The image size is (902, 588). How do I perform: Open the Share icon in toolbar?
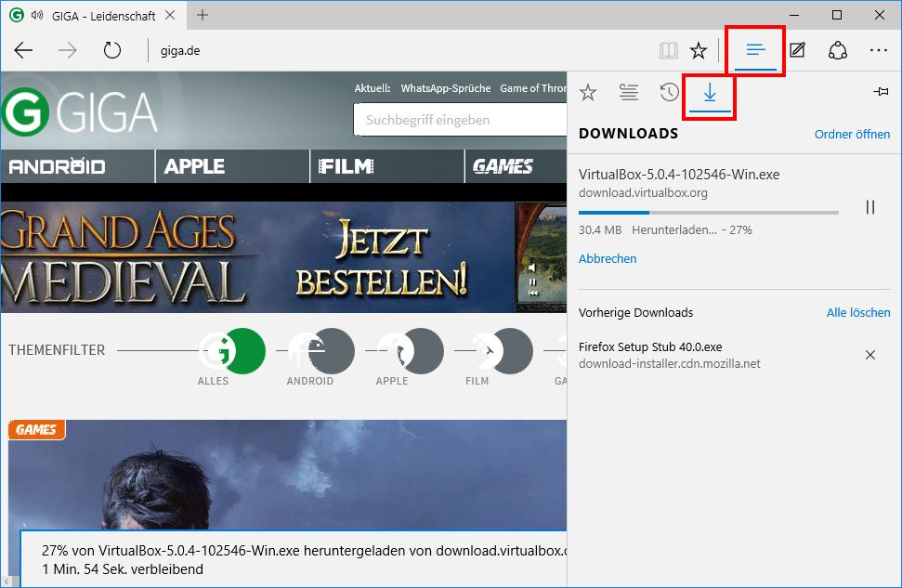(838, 51)
